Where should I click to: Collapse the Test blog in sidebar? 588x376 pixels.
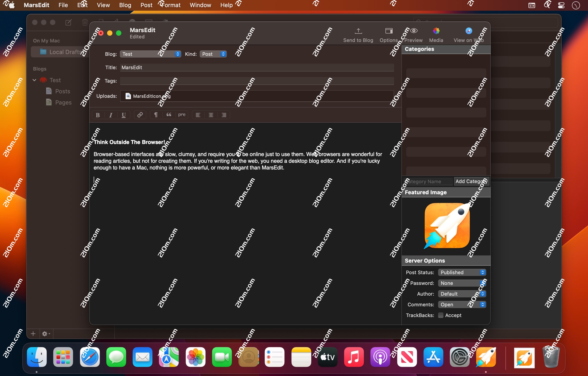(x=34, y=80)
